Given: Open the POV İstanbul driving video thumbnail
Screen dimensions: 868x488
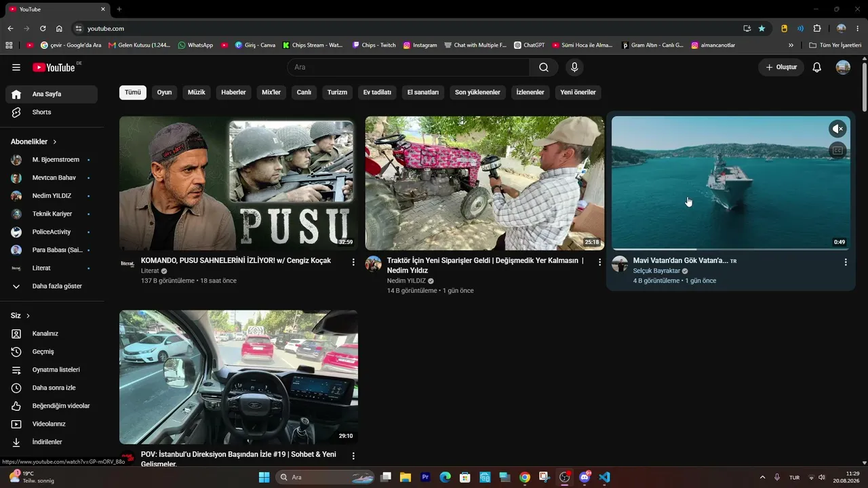Looking at the screenshot, I should coord(239,377).
